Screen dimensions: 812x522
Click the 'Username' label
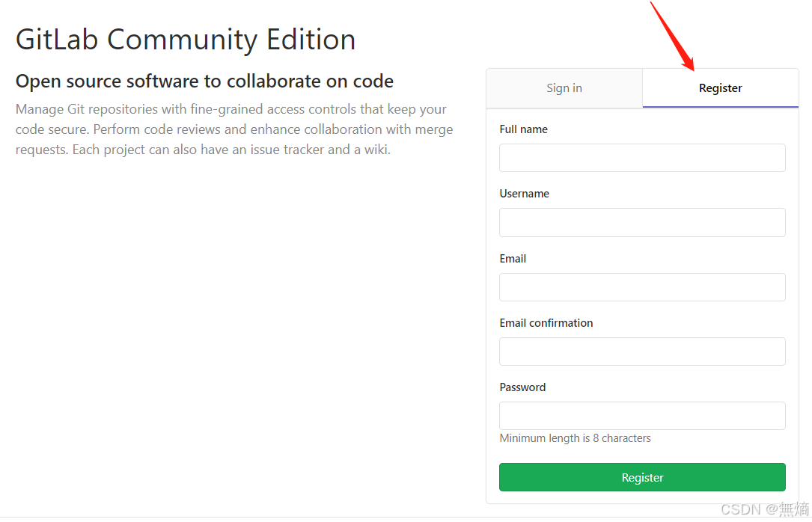click(524, 194)
